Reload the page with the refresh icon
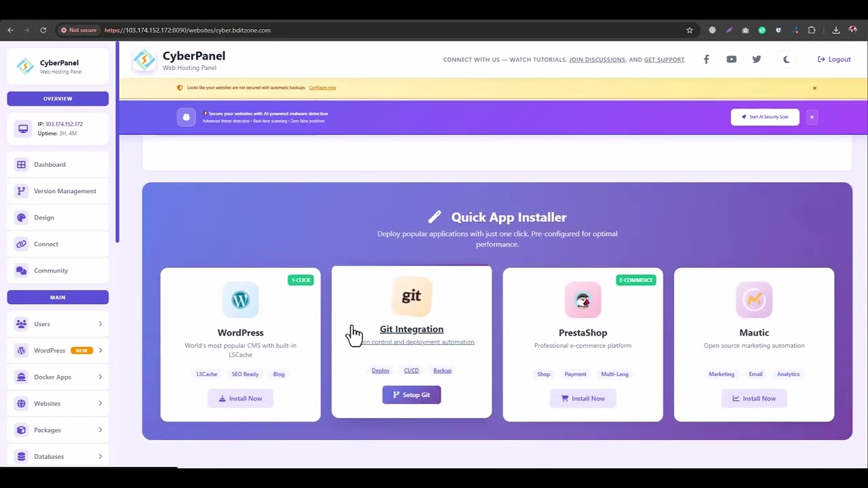The width and height of the screenshot is (868, 488). 43,30
